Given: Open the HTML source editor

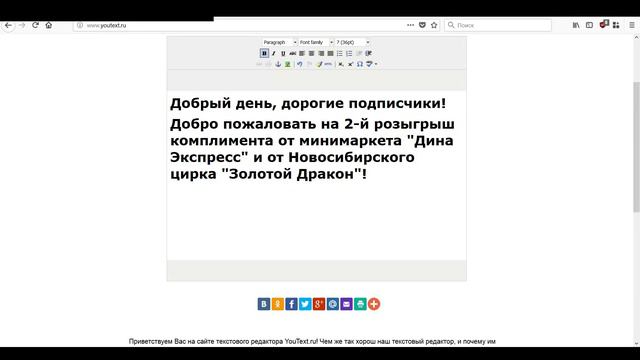Looking at the screenshot, I should (x=328, y=64).
